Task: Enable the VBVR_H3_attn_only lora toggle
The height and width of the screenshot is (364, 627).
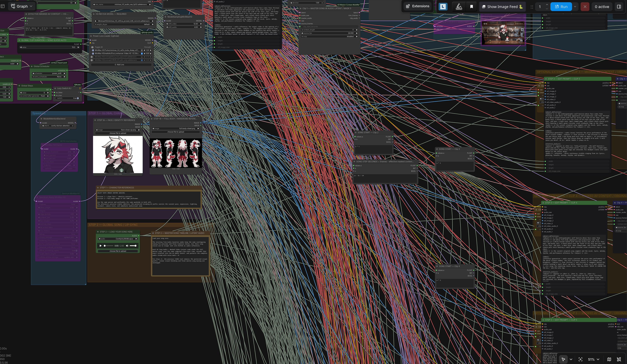Action: (92, 60)
